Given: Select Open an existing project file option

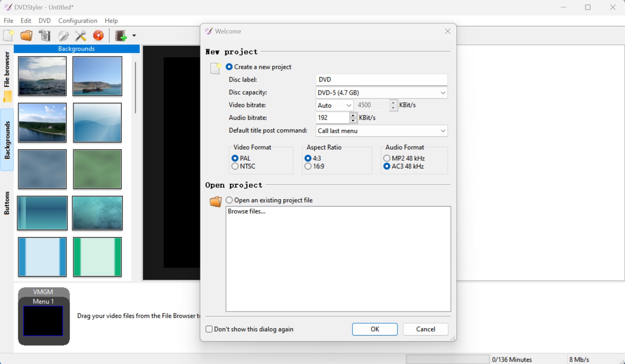Looking at the screenshot, I should click(229, 200).
